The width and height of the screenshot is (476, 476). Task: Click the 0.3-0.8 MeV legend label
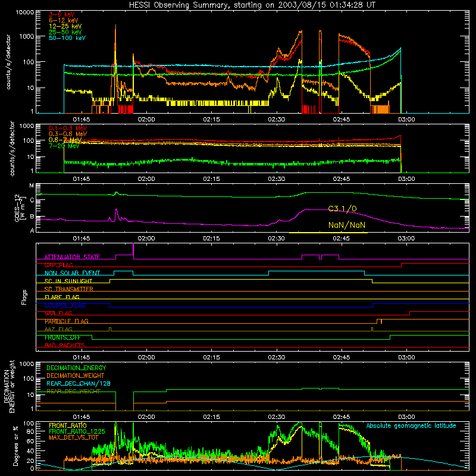pyautogui.click(x=68, y=134)
